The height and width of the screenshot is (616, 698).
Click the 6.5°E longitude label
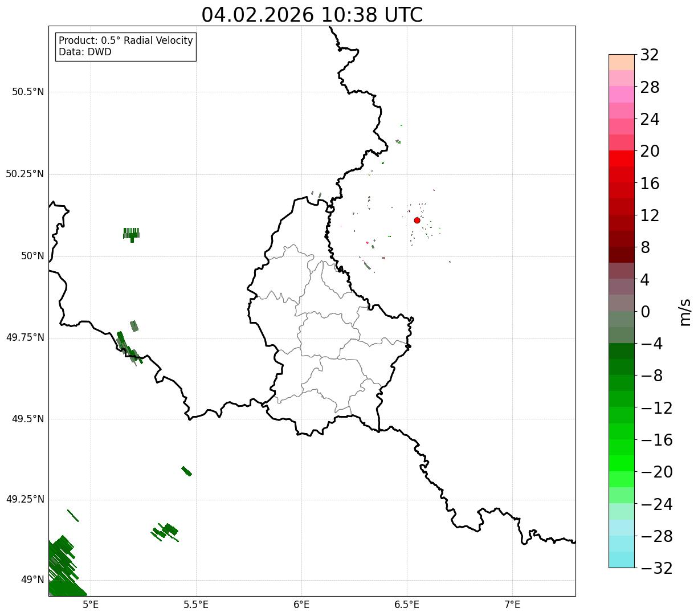[407, 605]
